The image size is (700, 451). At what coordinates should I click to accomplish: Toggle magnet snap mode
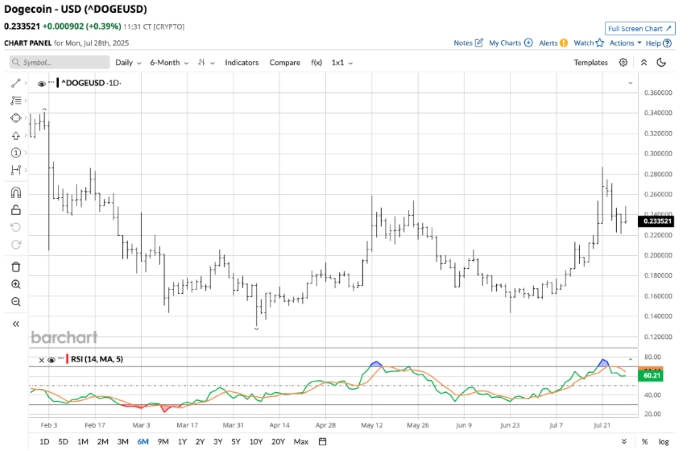click(x=16, y=192)
